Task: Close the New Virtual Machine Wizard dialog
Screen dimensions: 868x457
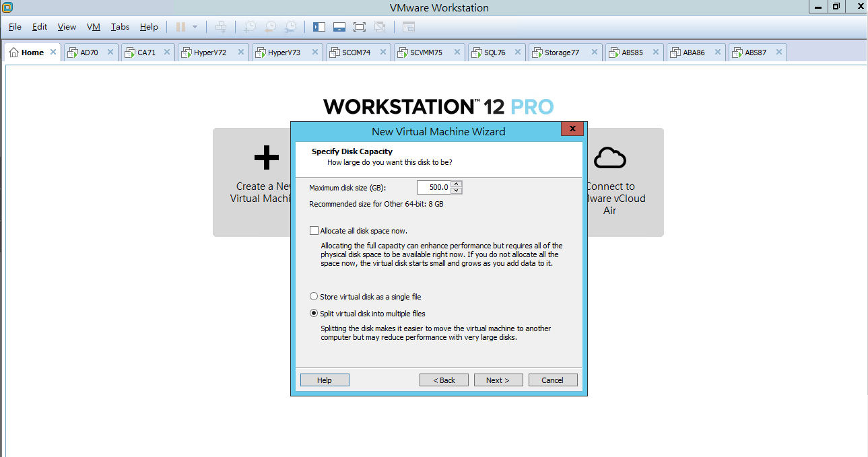Action: (x=572, y=129)
